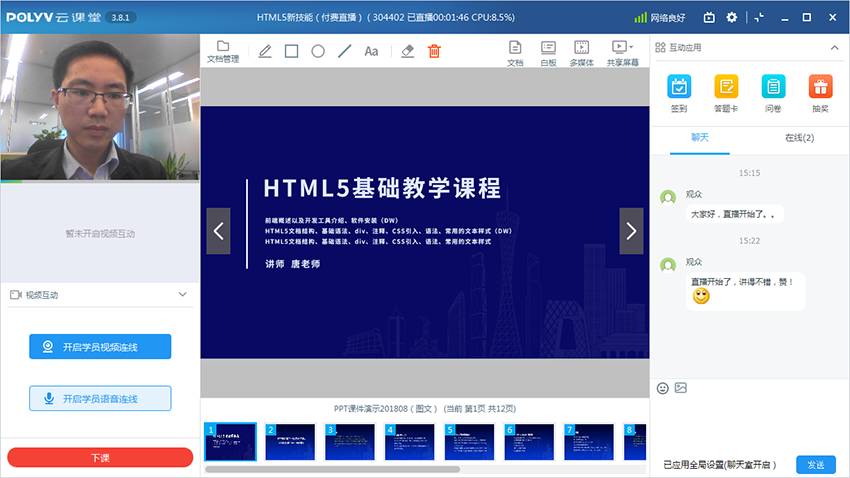850x478 pixels.
Task: Open the 签到 sign-in app
Action: coord(679,93)
